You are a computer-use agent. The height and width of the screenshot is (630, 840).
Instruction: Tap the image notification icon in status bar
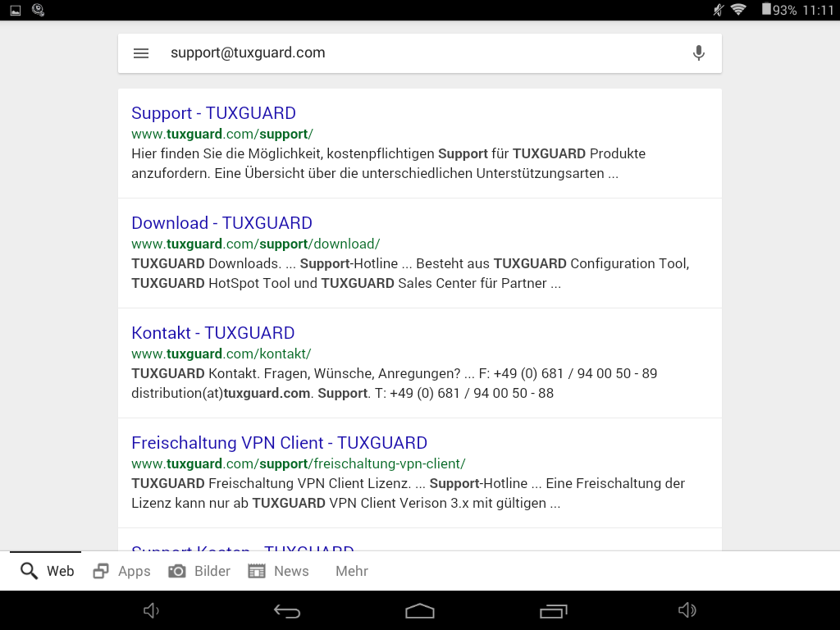[16, 10]
